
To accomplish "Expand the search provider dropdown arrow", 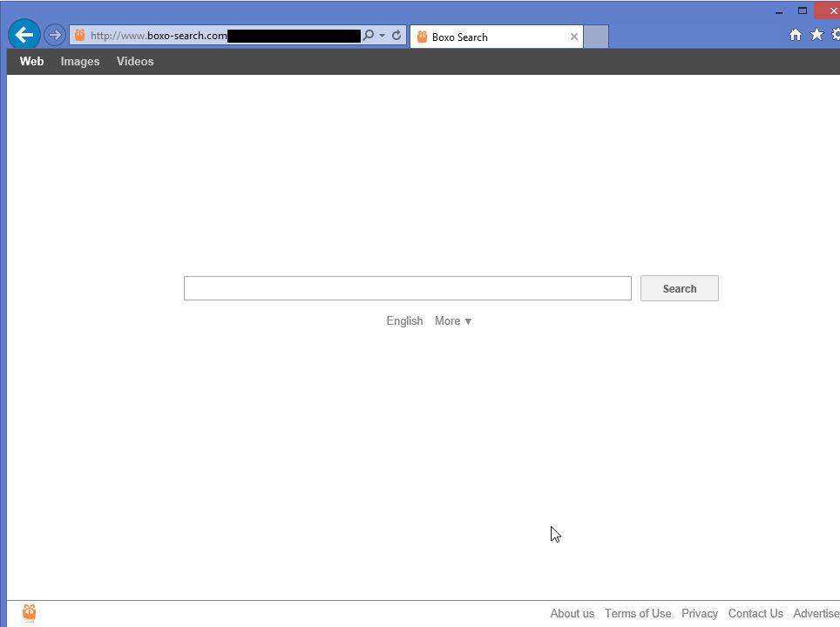I will 382,36.
